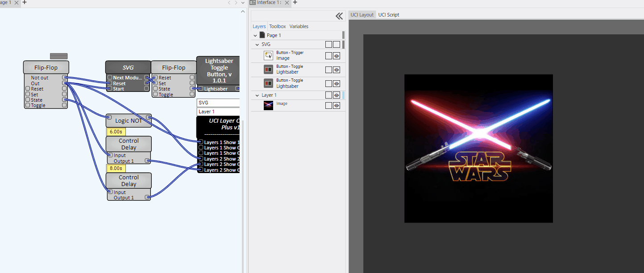Click the light blue color bar on Layer 1
This screenshot has width=644, height=273.
tap(343, 95)
